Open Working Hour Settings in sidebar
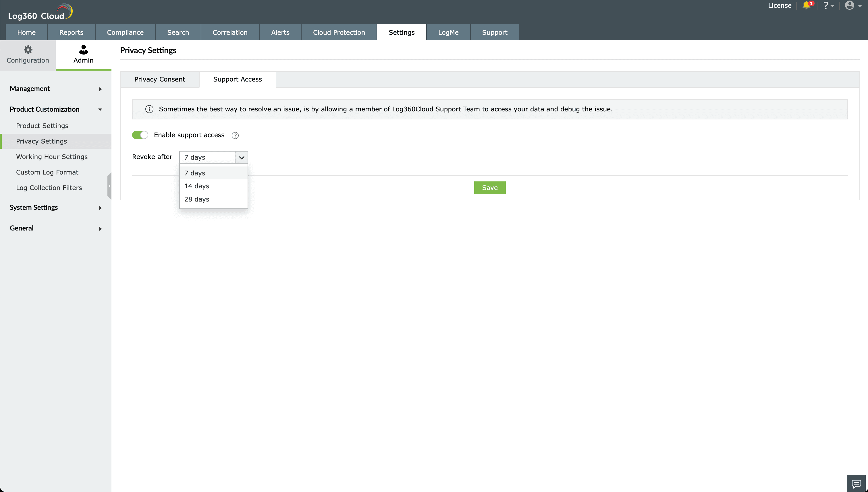 (x=52, y=157)
